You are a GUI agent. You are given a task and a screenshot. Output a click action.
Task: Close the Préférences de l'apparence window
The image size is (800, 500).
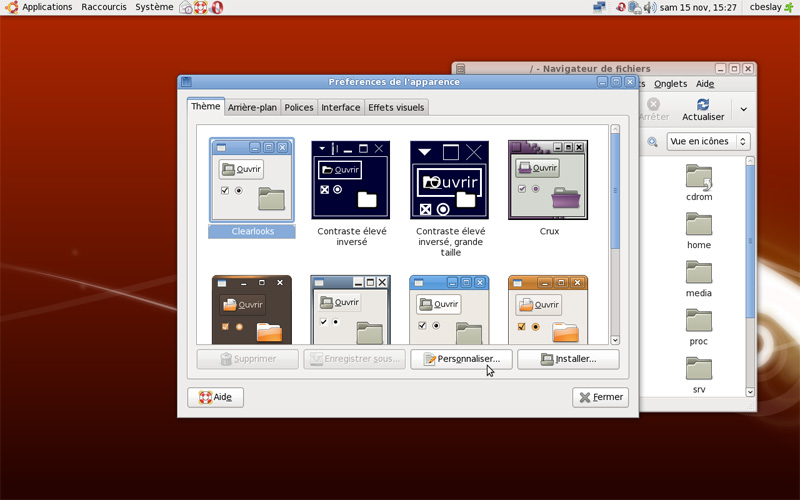630,82
